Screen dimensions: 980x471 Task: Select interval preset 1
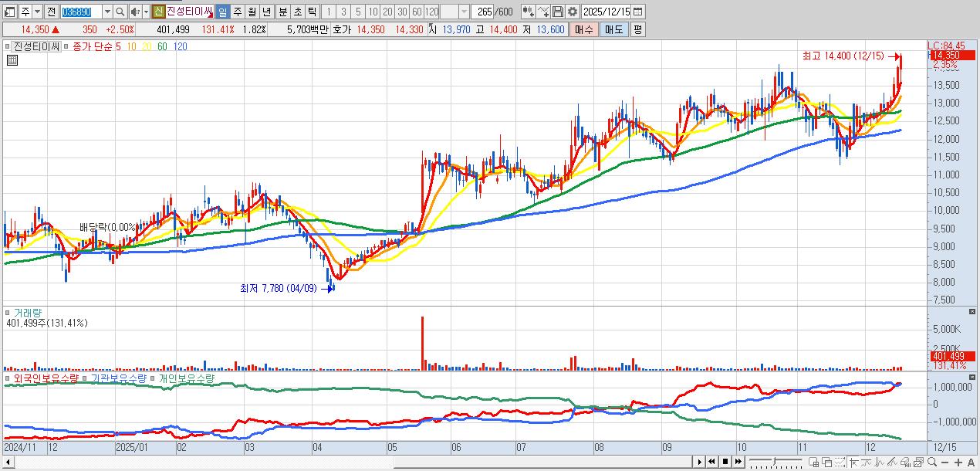point(329,12)
